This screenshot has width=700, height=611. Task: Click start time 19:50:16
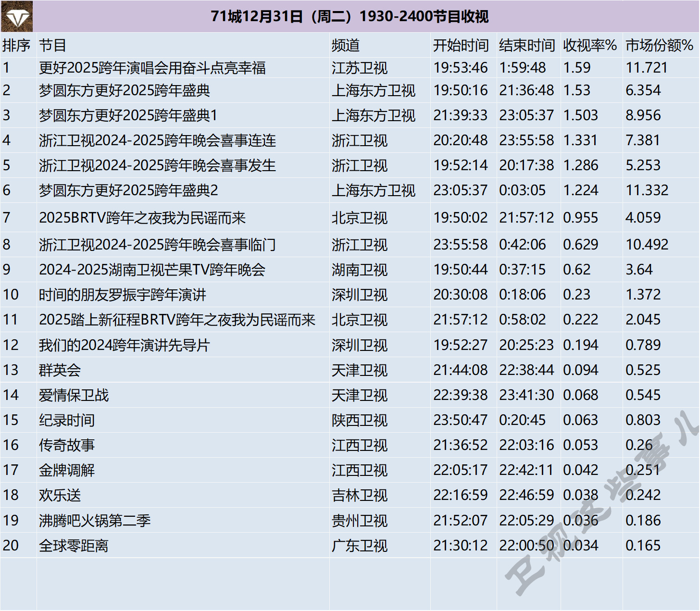[x=461, y=90]
